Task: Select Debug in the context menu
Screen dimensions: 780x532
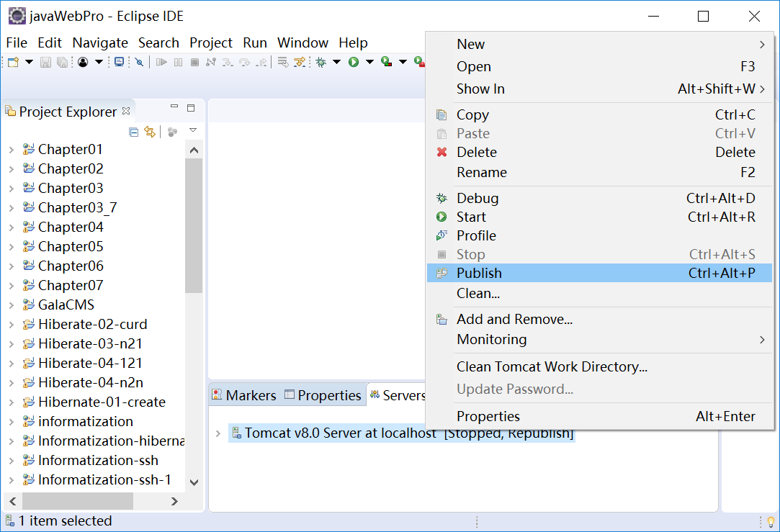Action: 599,198
